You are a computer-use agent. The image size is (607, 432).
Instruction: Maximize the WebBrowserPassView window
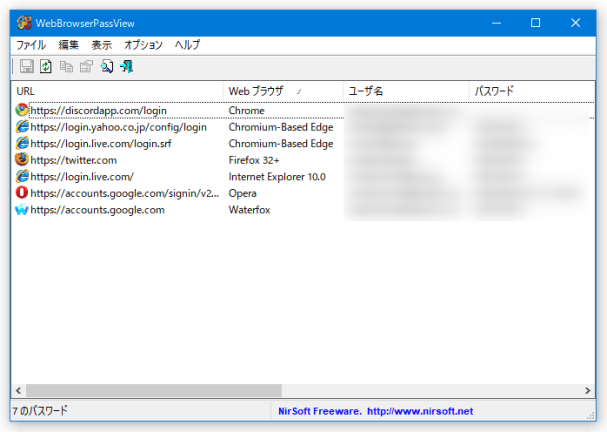coord(535,23)
